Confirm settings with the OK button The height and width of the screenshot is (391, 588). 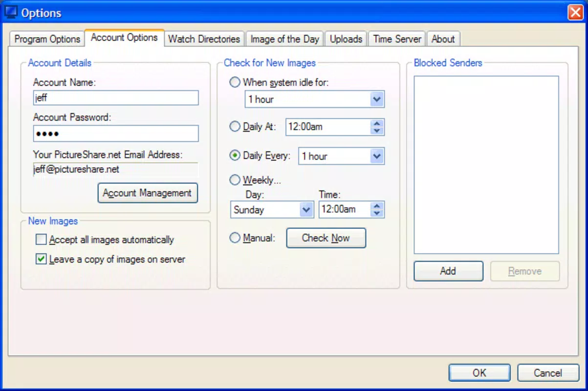(x=479, y=373)
